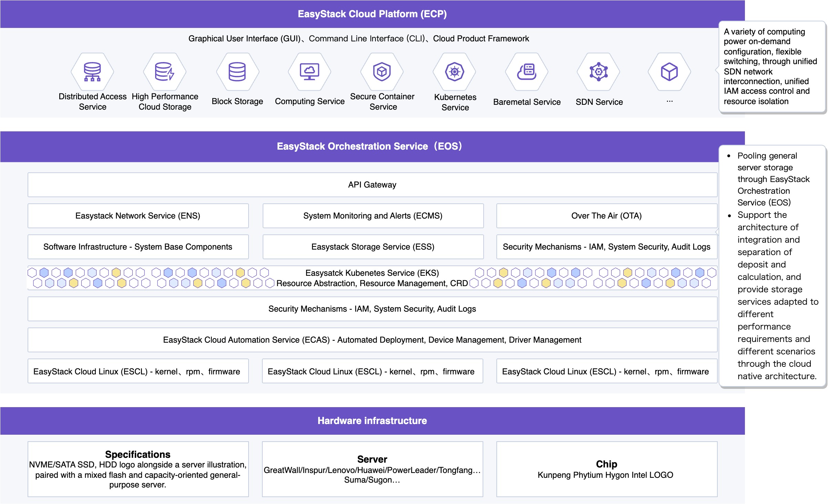828x504 pixels.
Task: Click the cube icon above the ellipsis
Action: [669, 72]
